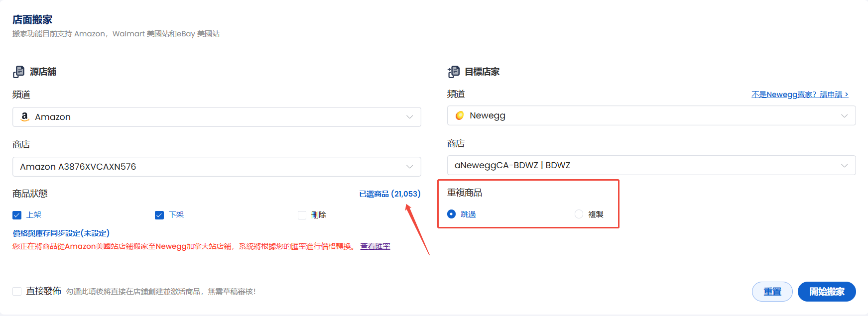Open the Amazon source channel dropdown
The image size is (868, 316).
point(217,117)
